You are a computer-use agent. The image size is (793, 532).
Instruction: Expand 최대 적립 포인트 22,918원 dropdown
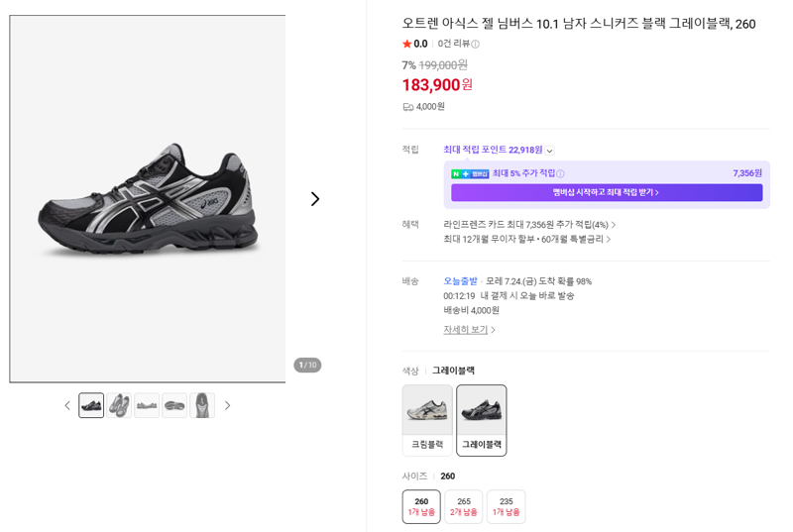[x=550, y=151]
